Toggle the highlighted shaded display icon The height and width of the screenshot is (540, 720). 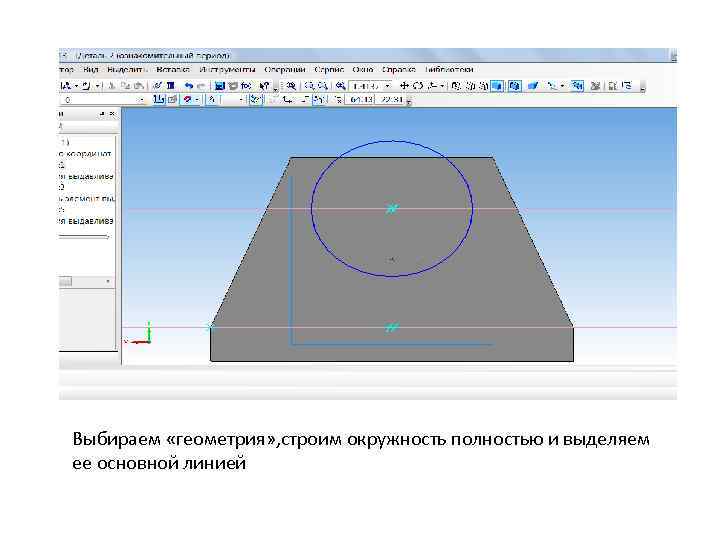pos(497,86)
